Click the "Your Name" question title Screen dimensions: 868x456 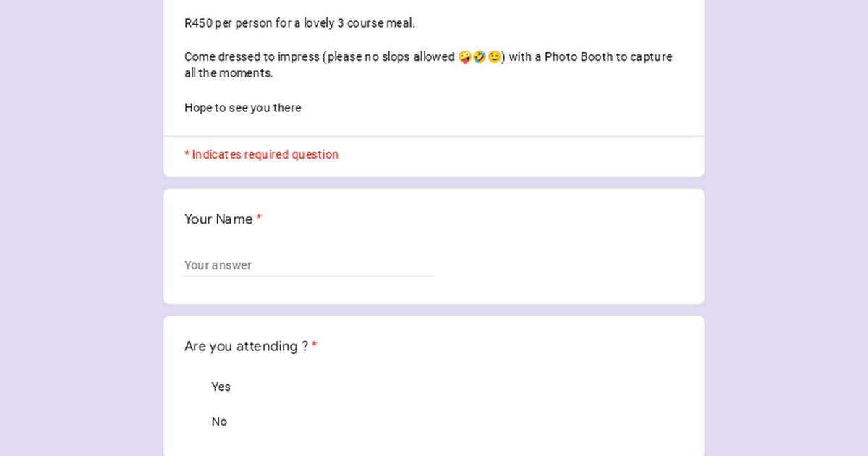coord(218,219)
